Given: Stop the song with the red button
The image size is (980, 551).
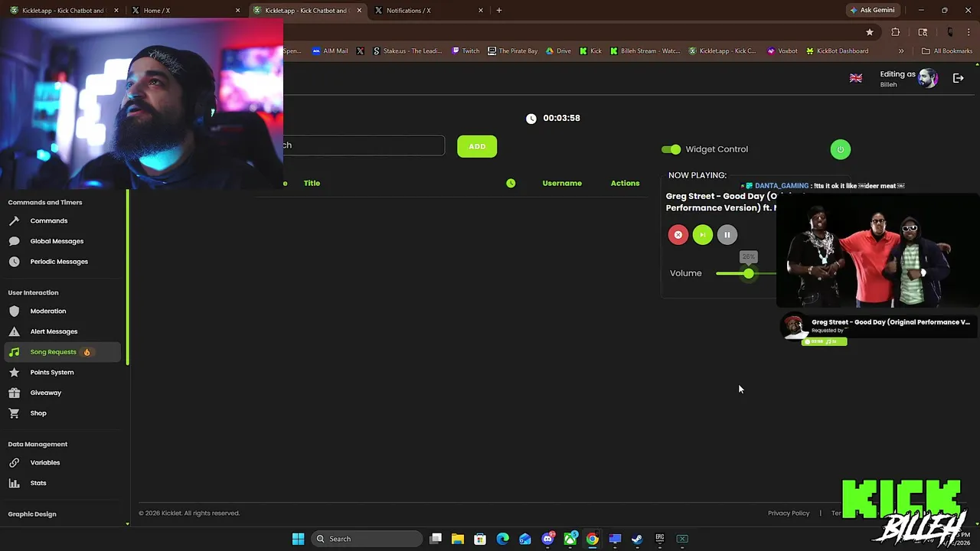Looking at the screenshot, I should pos(678,235).
